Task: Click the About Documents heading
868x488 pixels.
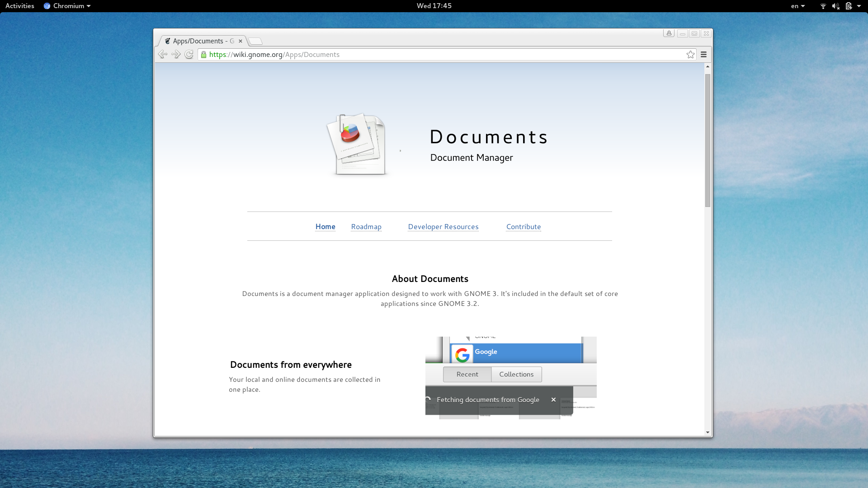Action: pos(430,279)
